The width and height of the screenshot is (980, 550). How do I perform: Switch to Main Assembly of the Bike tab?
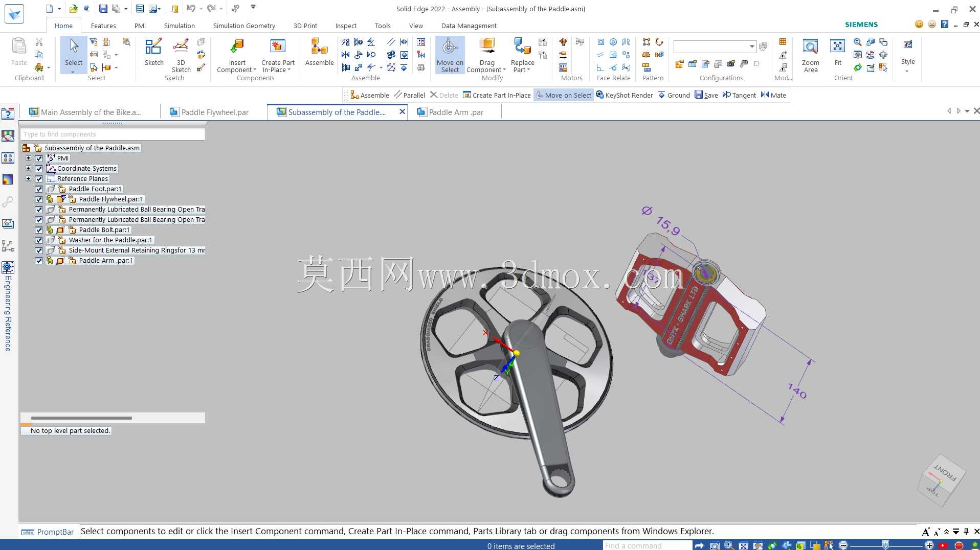(x=85, y=112)
